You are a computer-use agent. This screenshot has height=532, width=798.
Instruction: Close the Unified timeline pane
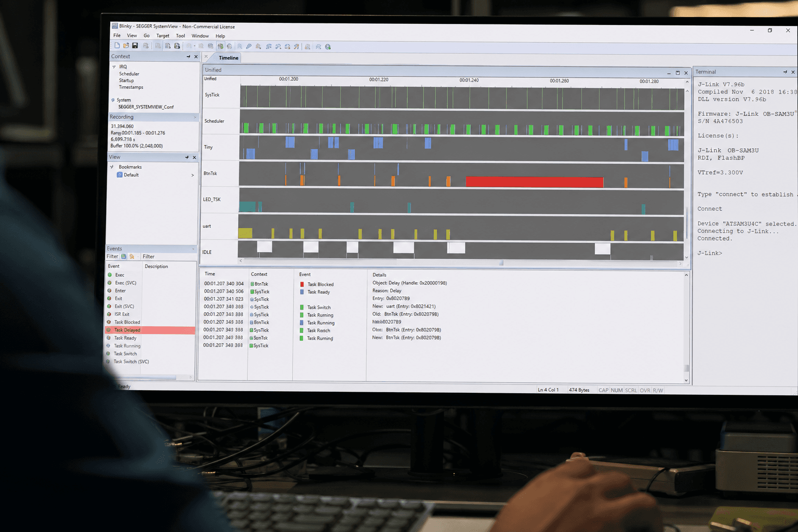pyautogui.click(x=686, y=73)
